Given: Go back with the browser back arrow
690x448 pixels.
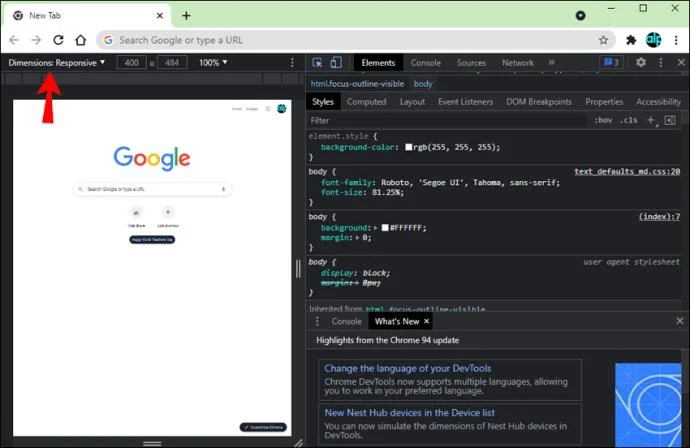Looking at the screenshot, I should pos(14,40).
